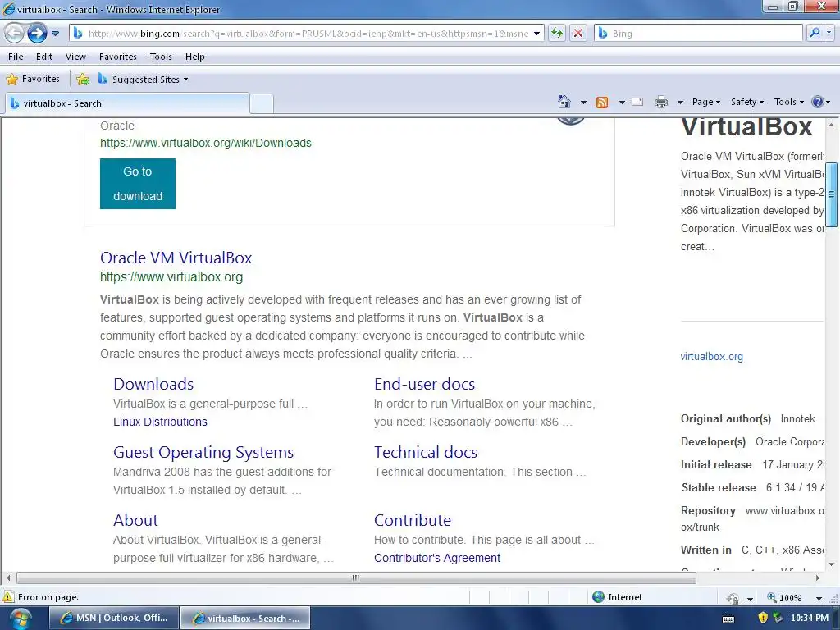Open the File menu
Screen dimensions: 840x630
click(16, 57)
